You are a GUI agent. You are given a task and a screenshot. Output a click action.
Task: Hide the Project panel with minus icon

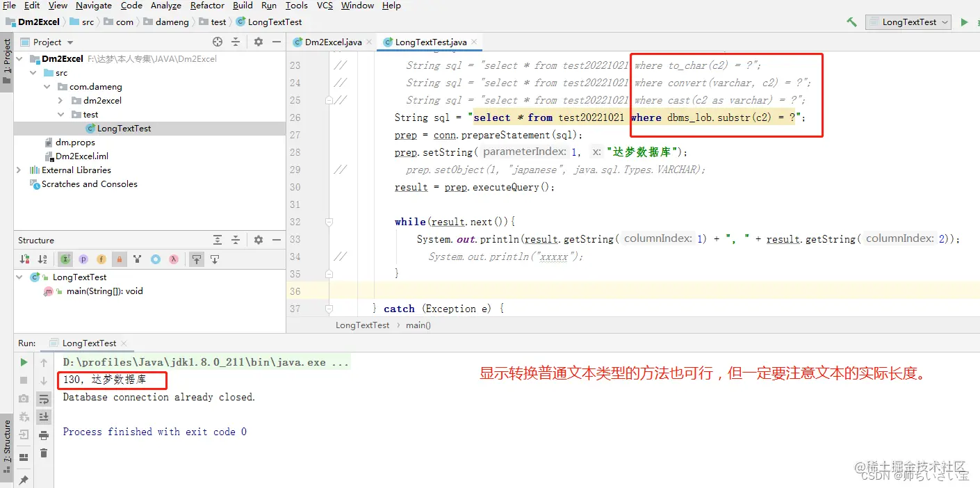click(x=275, y=42)
